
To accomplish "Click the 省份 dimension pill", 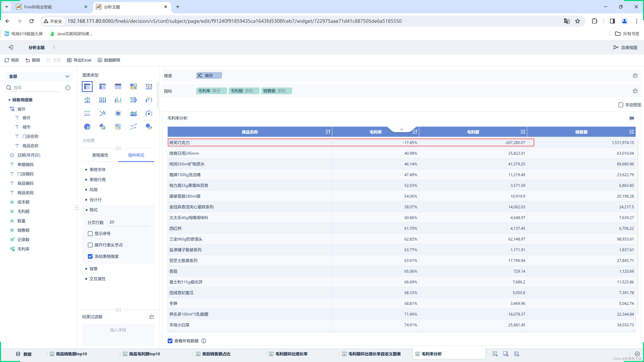I will 209,75.
